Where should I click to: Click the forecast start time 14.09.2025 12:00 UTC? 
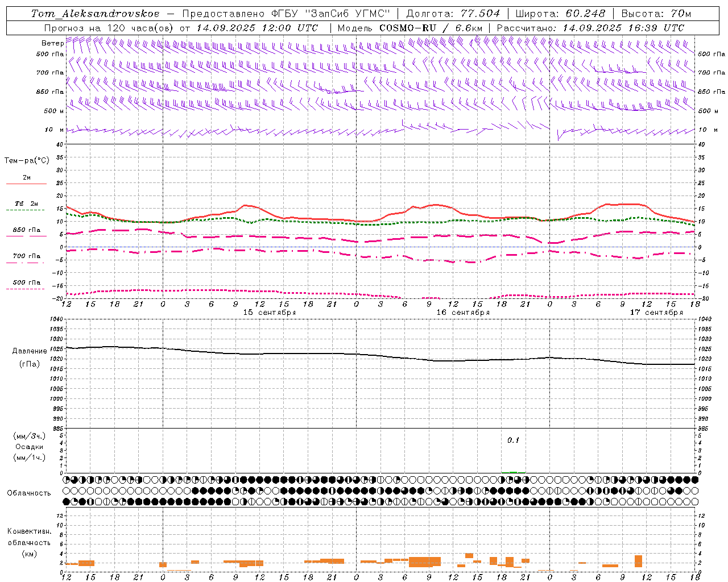[257, 28]
